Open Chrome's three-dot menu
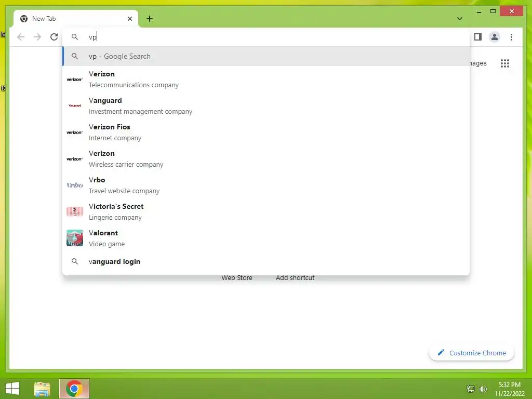This screenshot has width=532, height=399. [511, 37]
